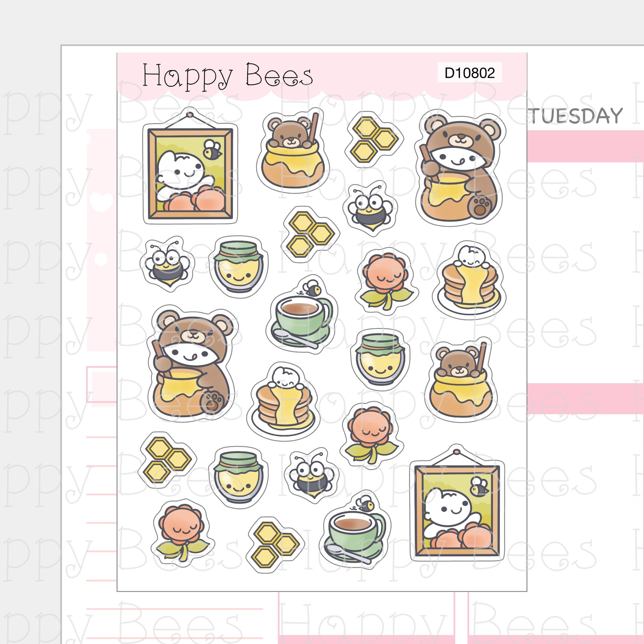
Task: Click the framed picture sticker above the bottom edge
Action: [457, 504]
